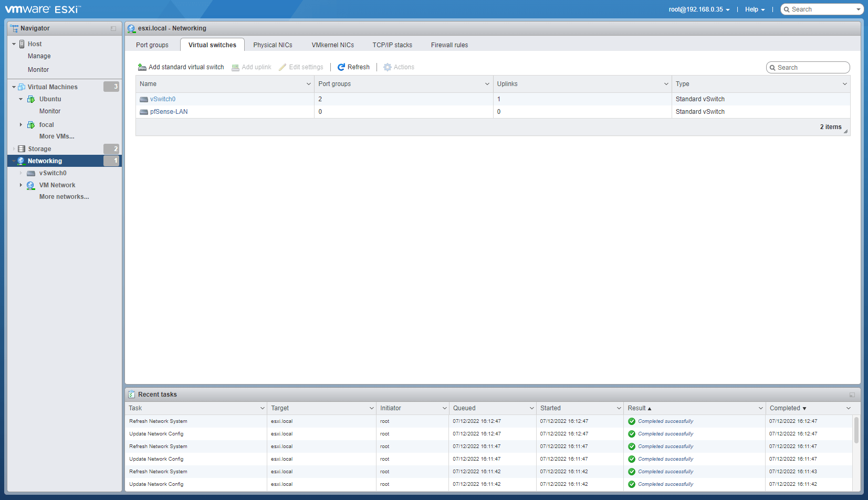Click the Storage count badge 2

point(111,149)
